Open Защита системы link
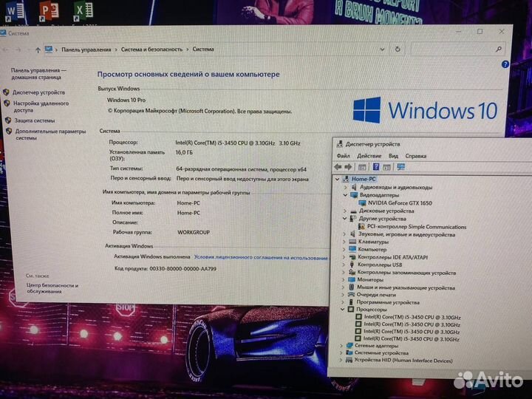The image size is (532, 399). (x=34, y=120)
